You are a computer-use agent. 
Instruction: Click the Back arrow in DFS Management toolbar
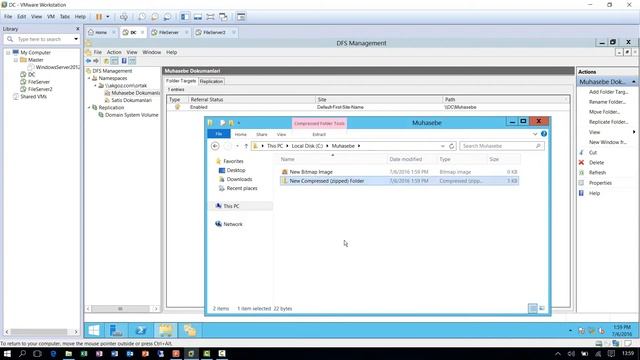coord(89,61)
